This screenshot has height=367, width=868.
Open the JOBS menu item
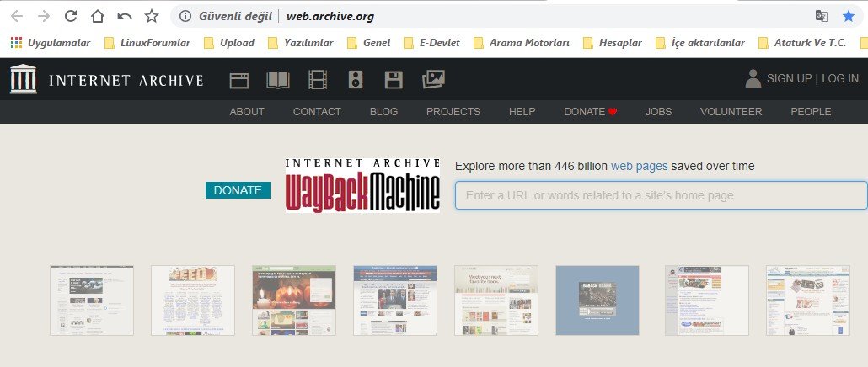click(x=659, y=112)
